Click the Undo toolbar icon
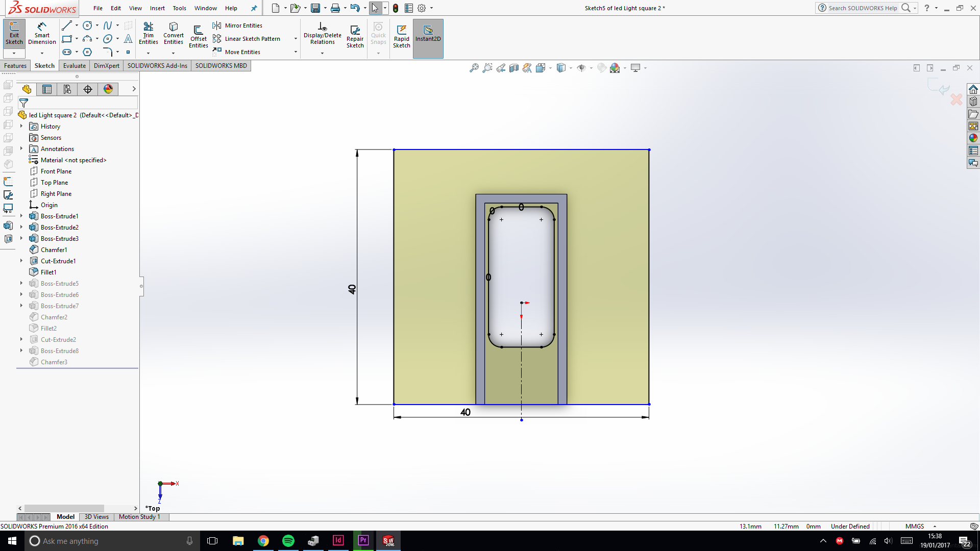The image size is (980, 551). tap(355, 8)
